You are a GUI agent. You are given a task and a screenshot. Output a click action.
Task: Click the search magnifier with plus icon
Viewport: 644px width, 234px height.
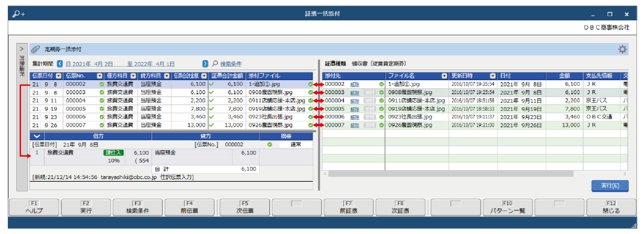click(18, 14)
